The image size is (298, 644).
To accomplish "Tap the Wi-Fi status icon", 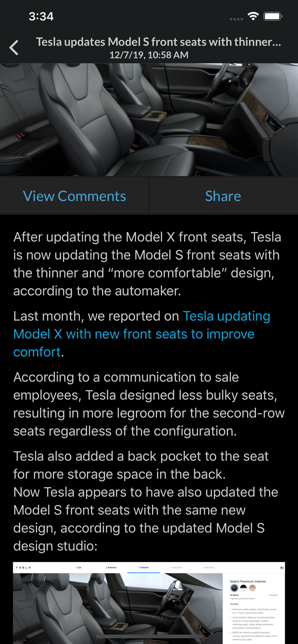I will click(253, 16).
